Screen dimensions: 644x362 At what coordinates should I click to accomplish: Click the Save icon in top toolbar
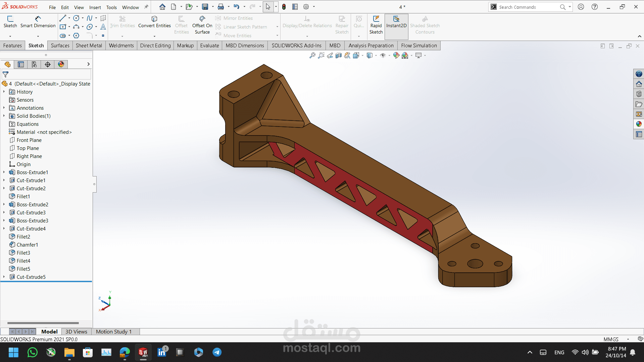click(x=205, y=7)
